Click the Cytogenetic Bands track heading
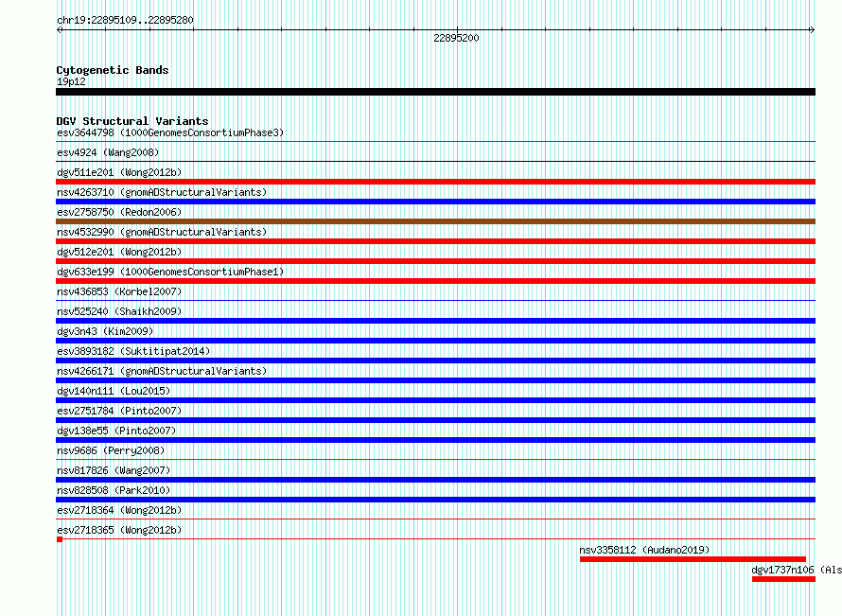Viewport: 842px width, 616px height. pos(113,70)
